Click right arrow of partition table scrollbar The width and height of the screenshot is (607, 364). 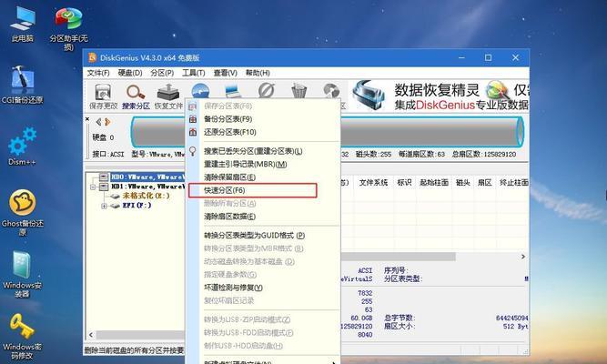click(523, 257)
